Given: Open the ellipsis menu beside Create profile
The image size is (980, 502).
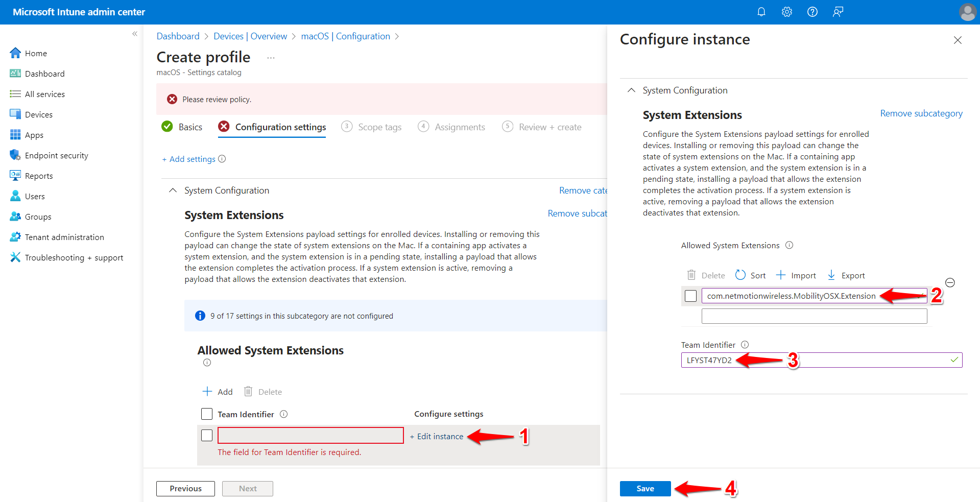Looking at the screenshot, I should (x=271, y=58).
